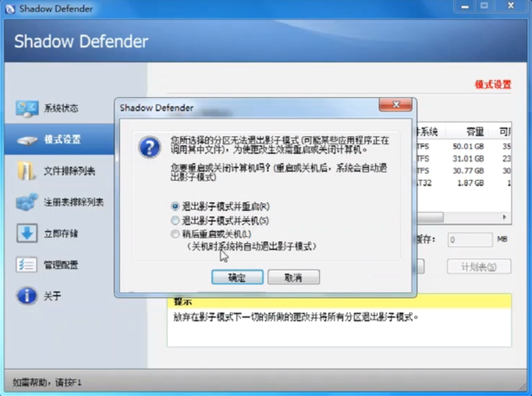Click the volume list right scroll arrow

tap(505, 217)
